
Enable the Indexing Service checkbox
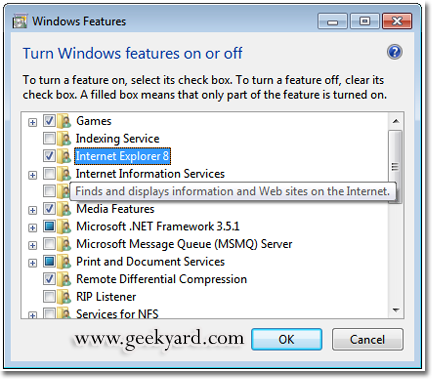point(49,138)
